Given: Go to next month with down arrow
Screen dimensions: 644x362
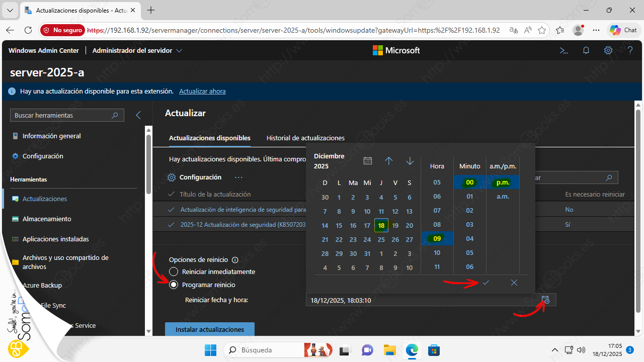Looking at the screenshot, I should pos(410,161).
